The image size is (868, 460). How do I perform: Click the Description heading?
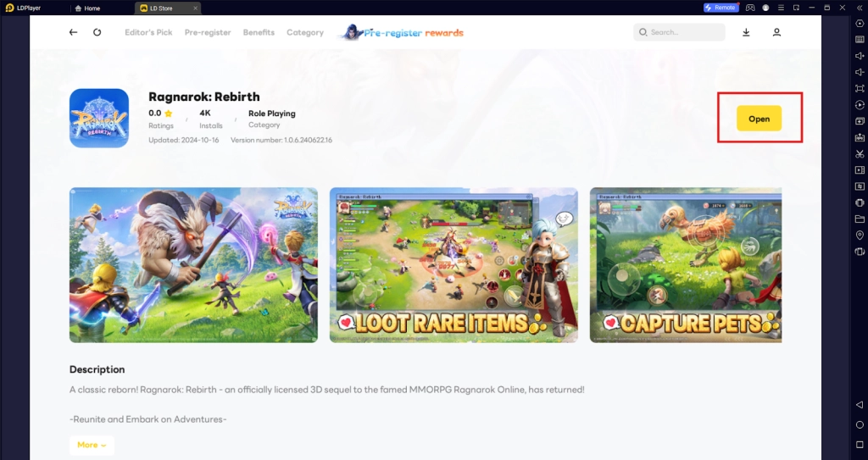click(x=97, y=369)
